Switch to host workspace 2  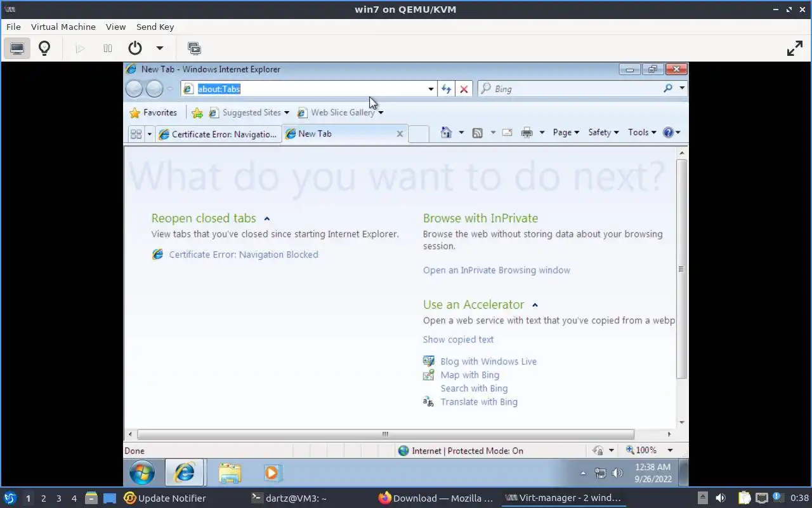(43, 498)
